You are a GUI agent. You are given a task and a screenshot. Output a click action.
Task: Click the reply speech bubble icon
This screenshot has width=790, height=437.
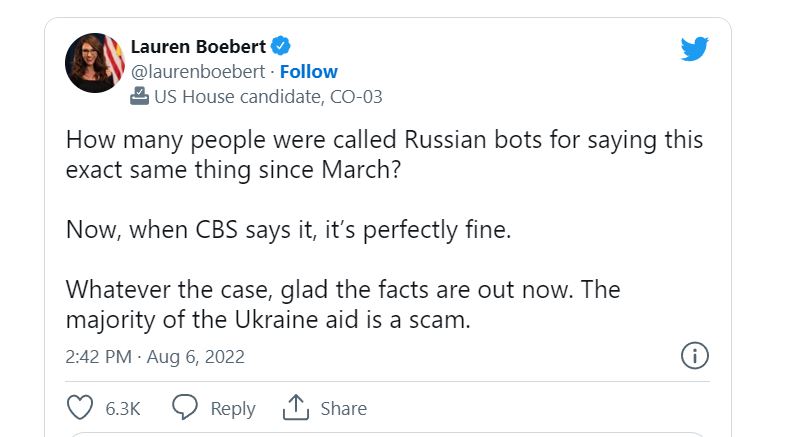[184, 408]
